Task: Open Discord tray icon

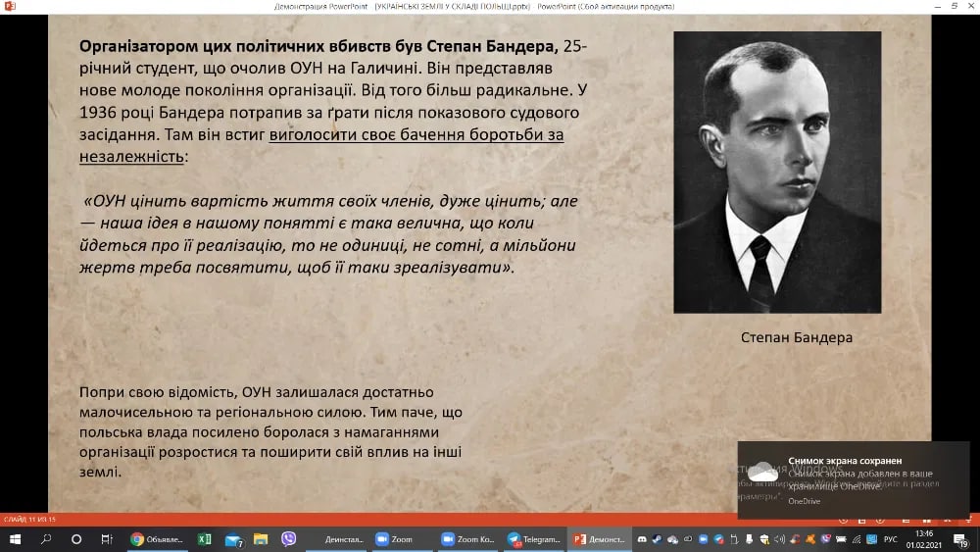Action: [642, 539]
